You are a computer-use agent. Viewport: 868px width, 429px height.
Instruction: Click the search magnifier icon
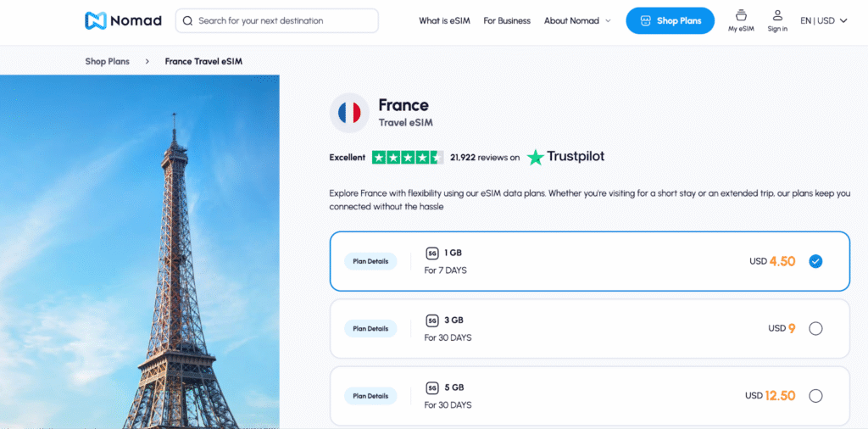coord(187,20)
